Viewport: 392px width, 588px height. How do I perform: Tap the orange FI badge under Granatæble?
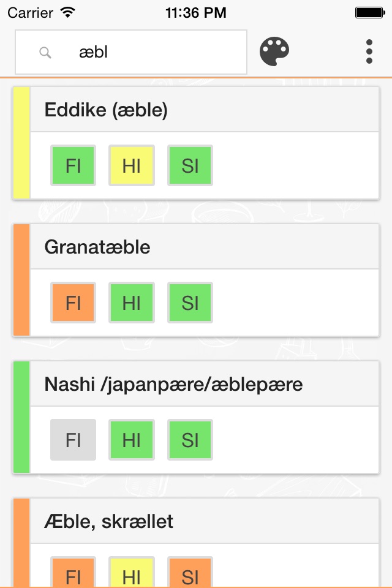[x=73, y=303]
